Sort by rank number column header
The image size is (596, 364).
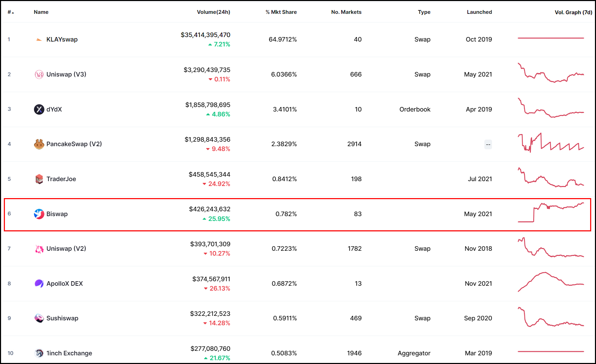(x=11, y=12)
